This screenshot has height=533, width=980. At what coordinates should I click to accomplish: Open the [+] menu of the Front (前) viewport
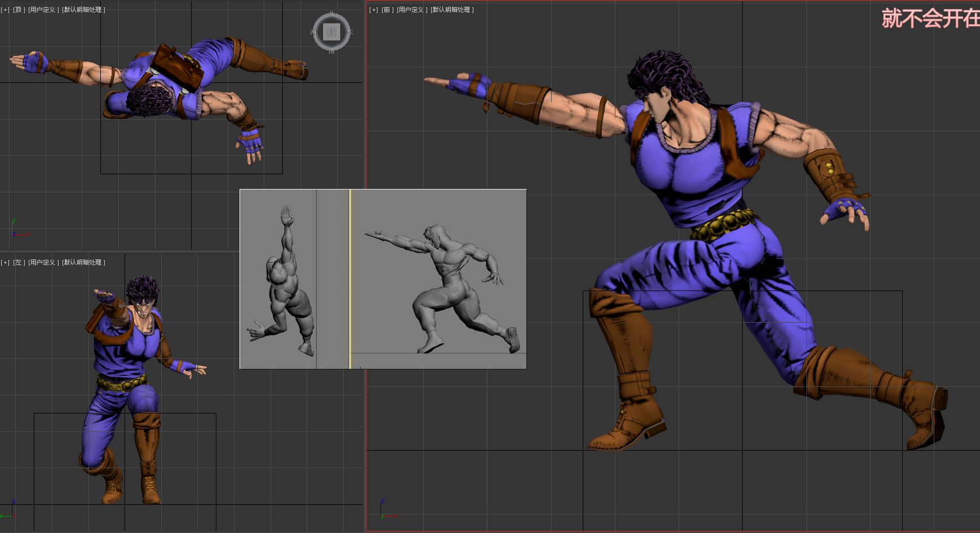pos(374,10)
